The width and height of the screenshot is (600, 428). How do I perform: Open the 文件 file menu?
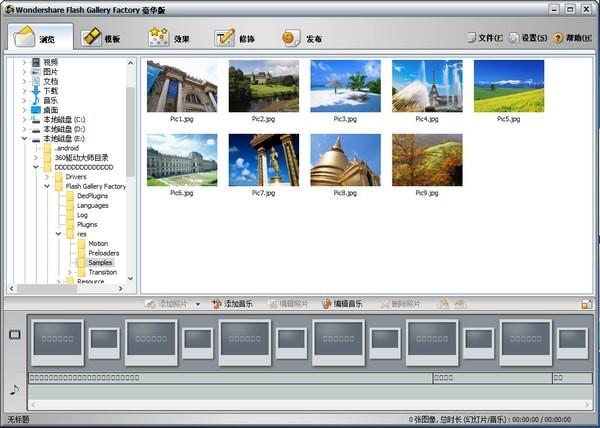click(485, 38)
